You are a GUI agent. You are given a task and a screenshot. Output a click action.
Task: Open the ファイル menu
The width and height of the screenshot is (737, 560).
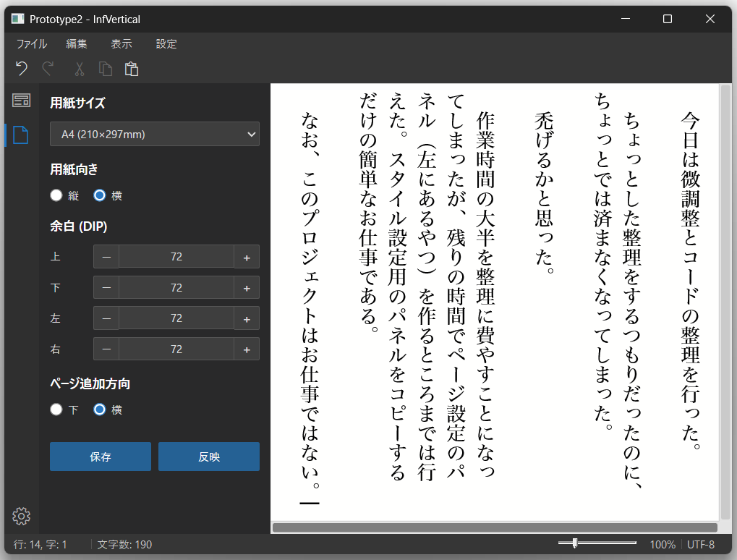[32, 43]
